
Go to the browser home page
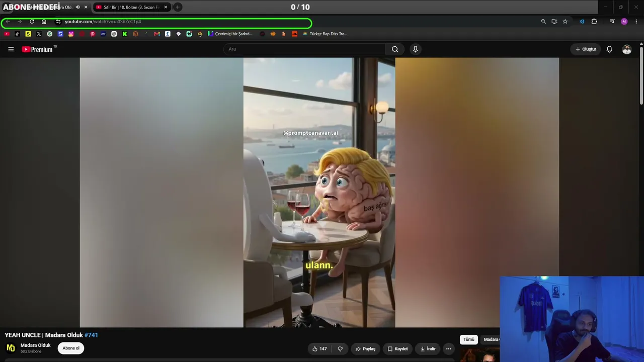click(44, 22)
